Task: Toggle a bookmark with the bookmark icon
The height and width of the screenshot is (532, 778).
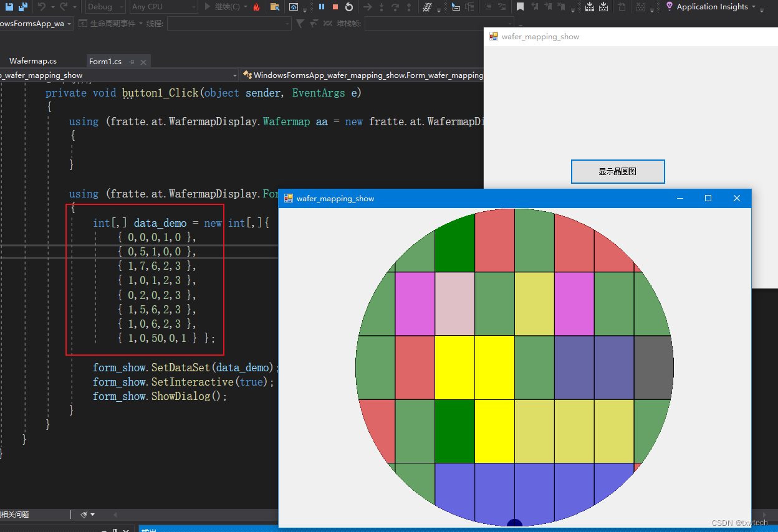Action: [521, 7]
